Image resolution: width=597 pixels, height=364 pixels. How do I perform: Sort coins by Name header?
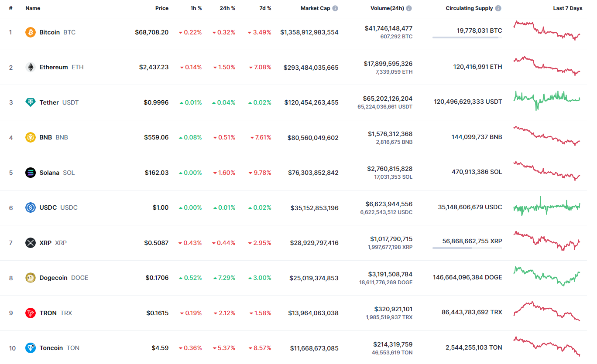pos(33,8)
